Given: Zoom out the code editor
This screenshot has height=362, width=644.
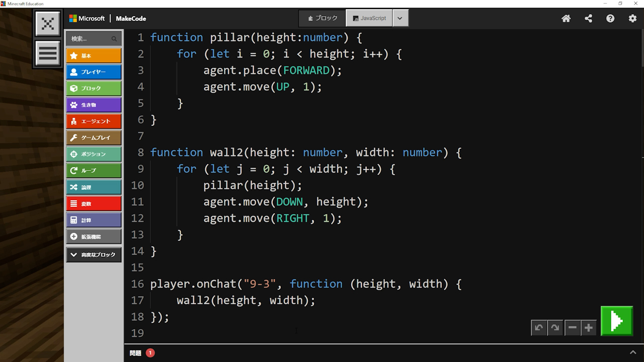Looking at the screenshot, I should [572, 328].
